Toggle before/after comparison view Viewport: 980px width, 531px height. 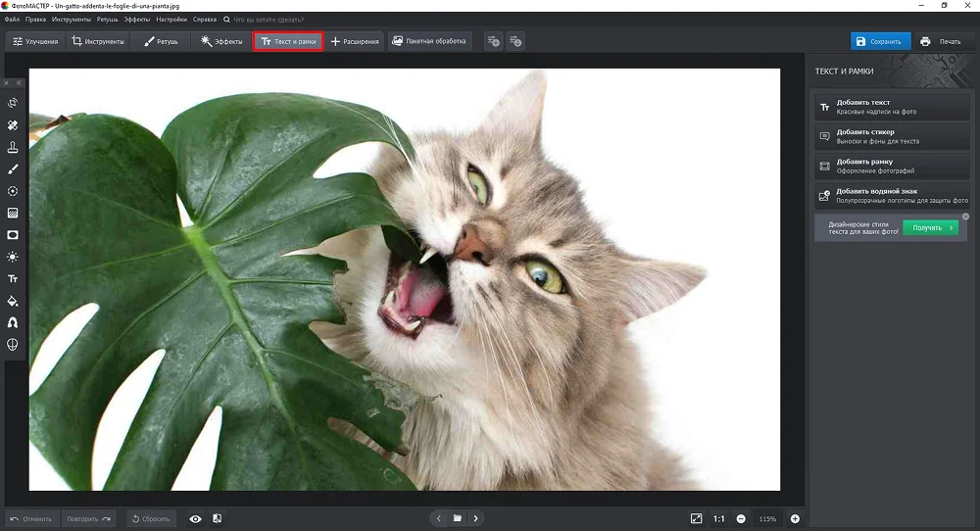click(x=217, y=518)
